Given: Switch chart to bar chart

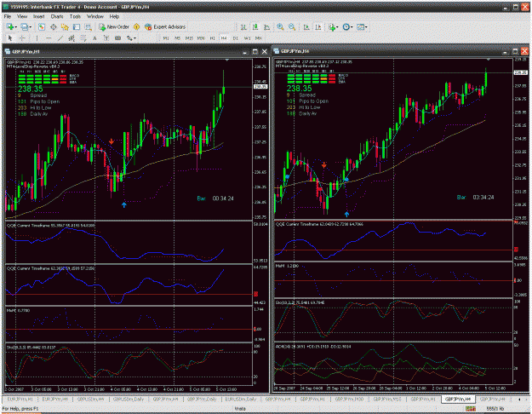Looking at the screenshot, I should (243, 26).
